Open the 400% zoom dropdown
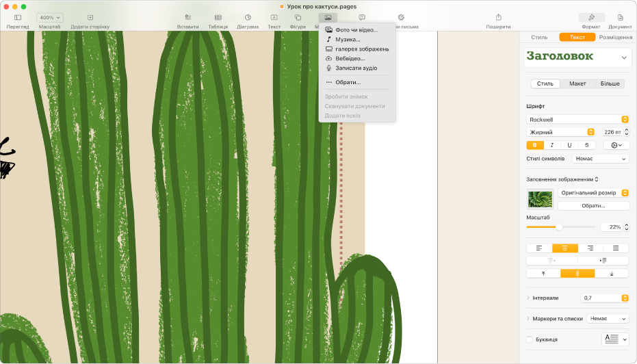 click(x=50, y=18)
